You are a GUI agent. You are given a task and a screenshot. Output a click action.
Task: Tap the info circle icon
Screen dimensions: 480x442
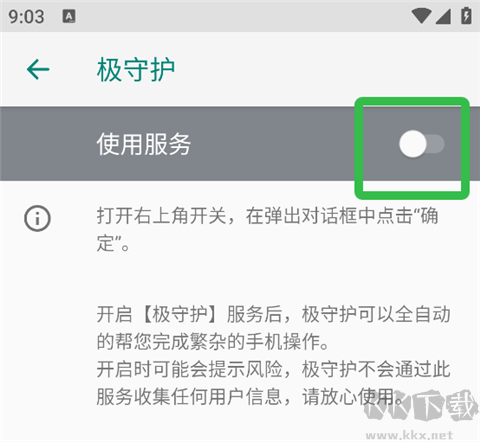click(37, 219)
